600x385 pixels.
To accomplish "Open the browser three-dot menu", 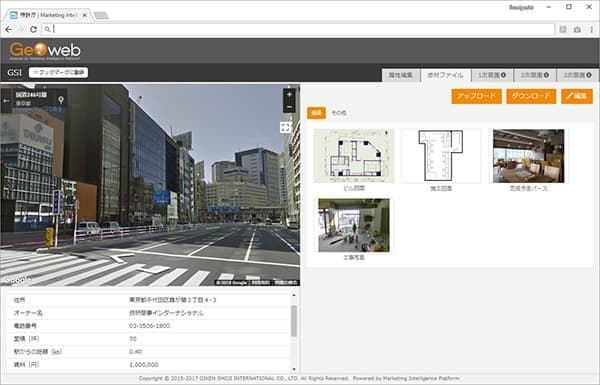I will point(592,29).
